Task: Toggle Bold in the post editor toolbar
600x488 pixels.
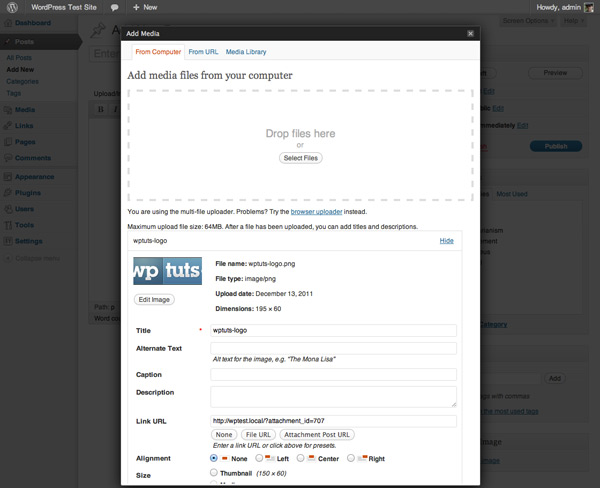Action: point(101,109)
